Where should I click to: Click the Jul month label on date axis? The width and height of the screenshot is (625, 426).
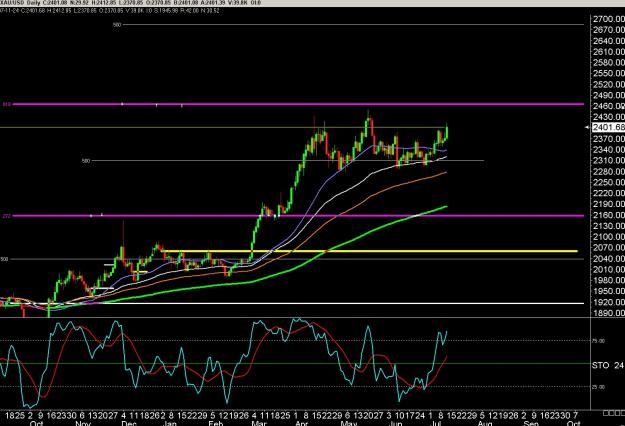pos(437,423)
